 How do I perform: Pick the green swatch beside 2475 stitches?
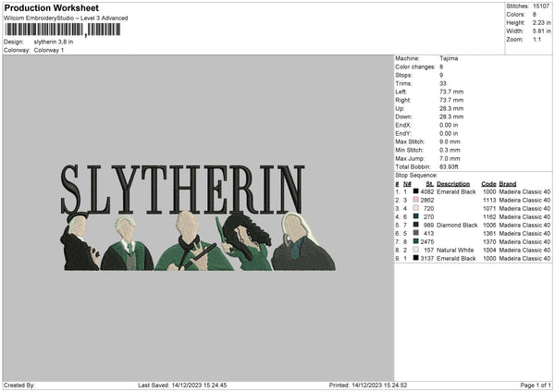(x=416, y=241)
